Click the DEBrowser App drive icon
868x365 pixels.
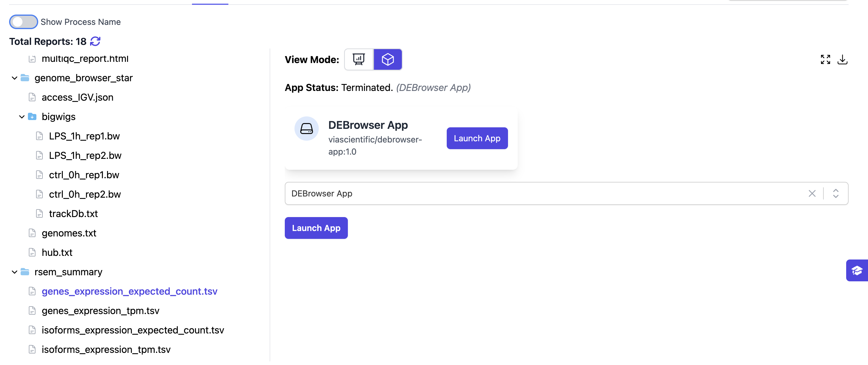tap(306, 129)
